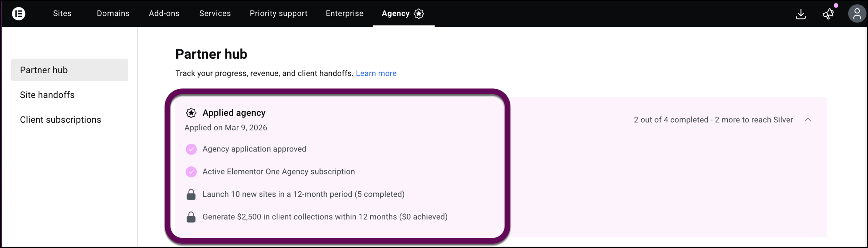This screenshot has width=868, height=248.
Task: Open the Add-ons menu
Action: coord(164,14)
